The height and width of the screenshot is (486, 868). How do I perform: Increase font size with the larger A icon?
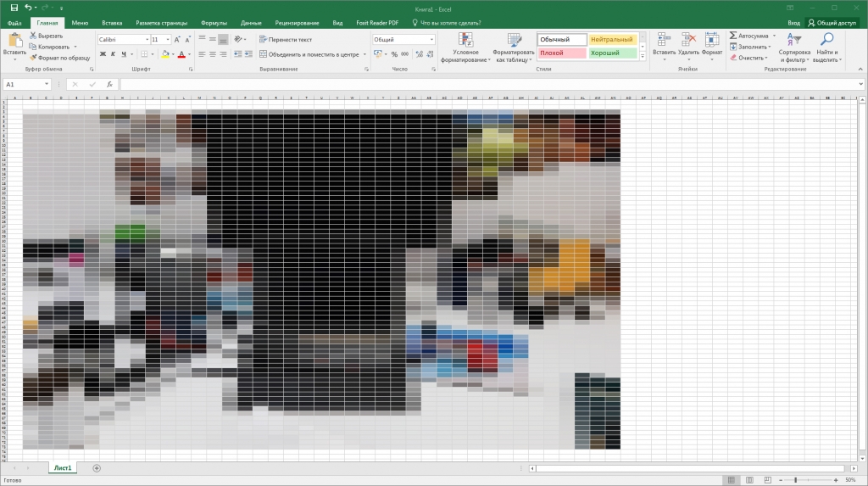177,39
